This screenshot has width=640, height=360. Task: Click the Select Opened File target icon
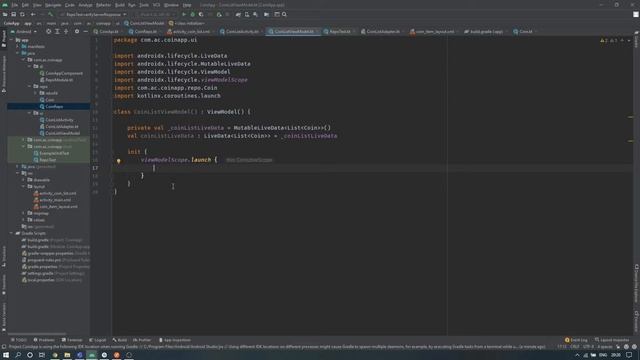coord(48,31)
